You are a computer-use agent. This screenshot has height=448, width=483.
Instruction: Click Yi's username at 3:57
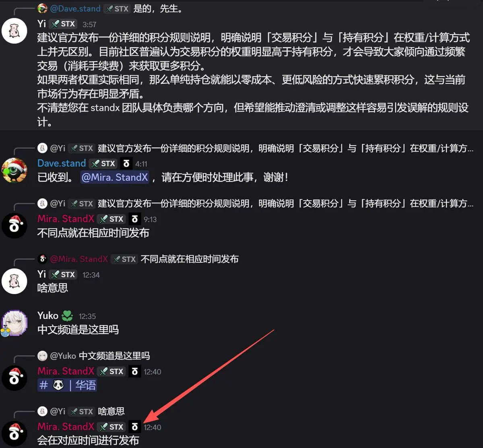[x=42, y=24]
